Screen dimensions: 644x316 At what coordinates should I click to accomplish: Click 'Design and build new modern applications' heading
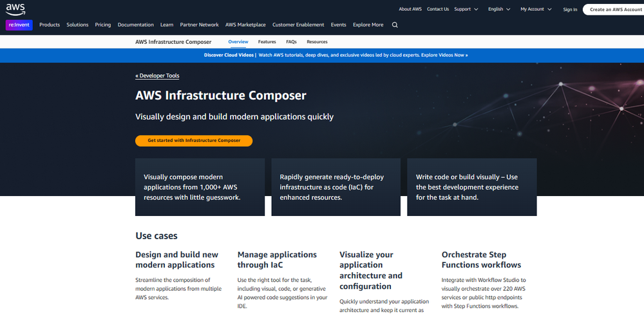click(177, 260)
